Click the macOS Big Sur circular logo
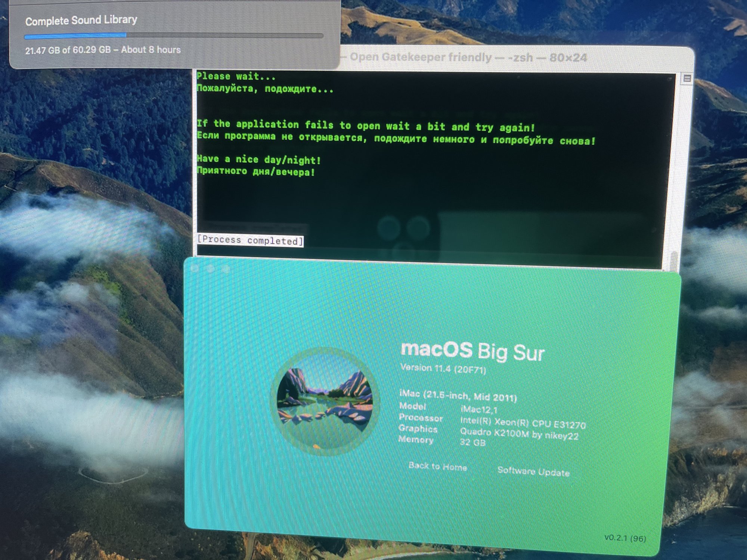The image size is (747, 560). pyautogui.click(x=325, y=401)
